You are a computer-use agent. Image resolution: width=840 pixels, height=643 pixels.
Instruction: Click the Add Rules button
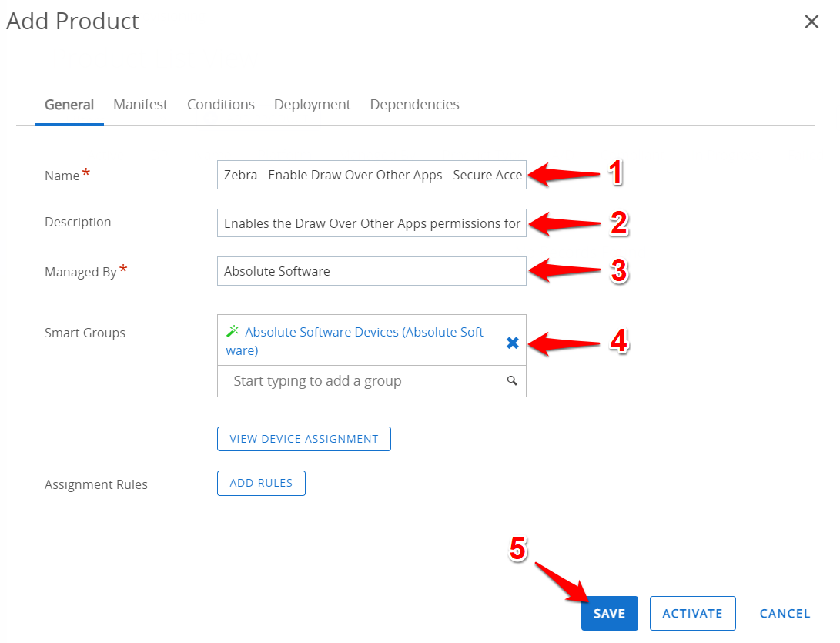(x=262, y=483)
